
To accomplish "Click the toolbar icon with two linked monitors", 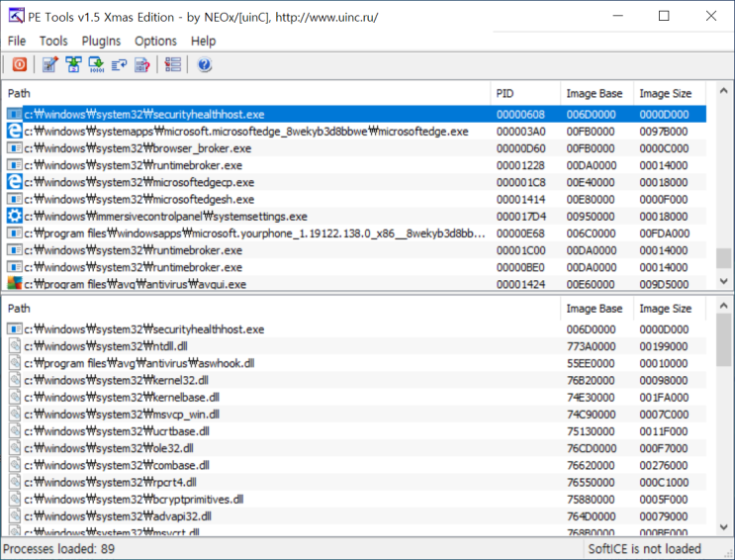I will click(73, 65).
